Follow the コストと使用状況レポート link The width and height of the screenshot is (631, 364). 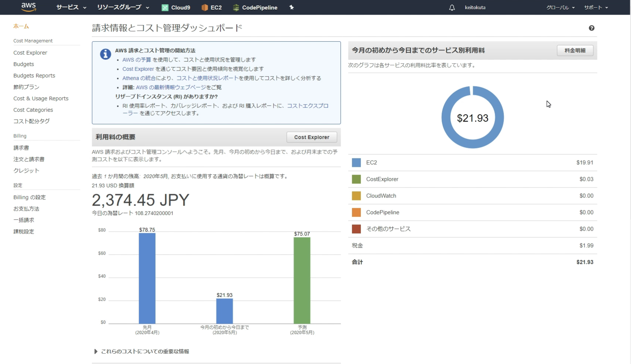tap(207, 78)
